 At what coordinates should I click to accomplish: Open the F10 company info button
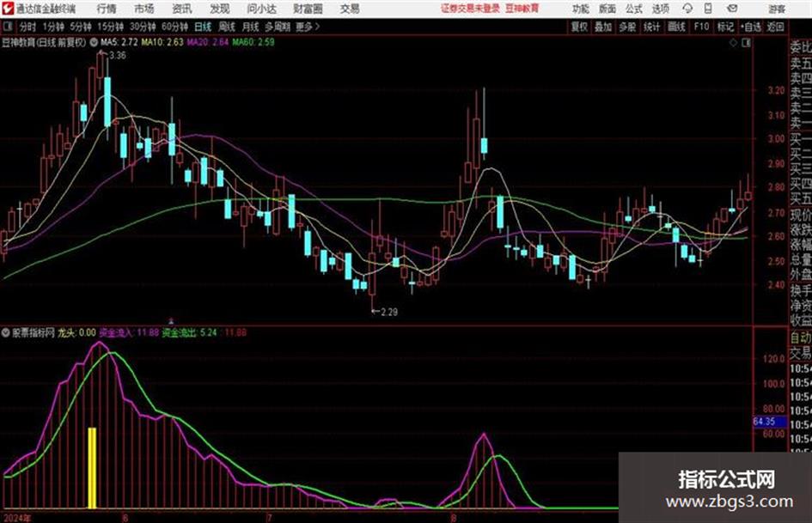coord(701,27)
